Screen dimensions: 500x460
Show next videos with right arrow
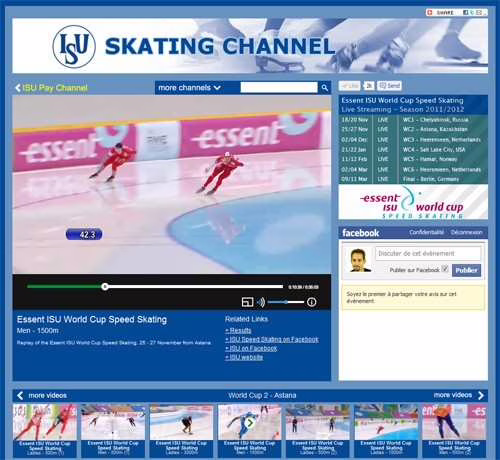[x=481, y=395]
